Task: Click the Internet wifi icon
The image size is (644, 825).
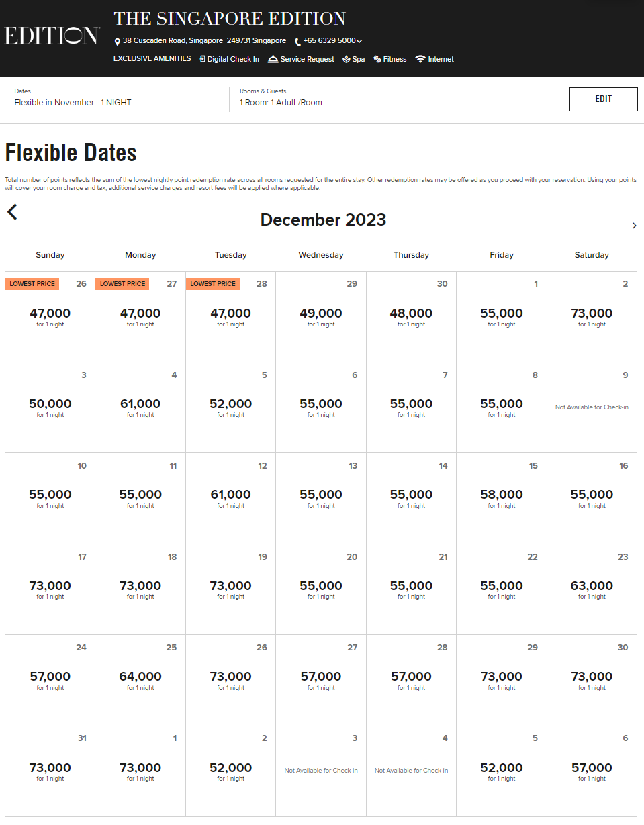Action: [420, 59]
